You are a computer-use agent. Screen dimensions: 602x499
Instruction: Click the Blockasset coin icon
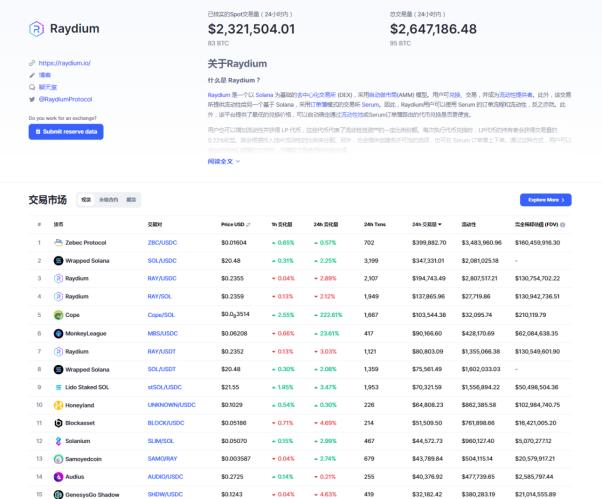tap(58, 423)
